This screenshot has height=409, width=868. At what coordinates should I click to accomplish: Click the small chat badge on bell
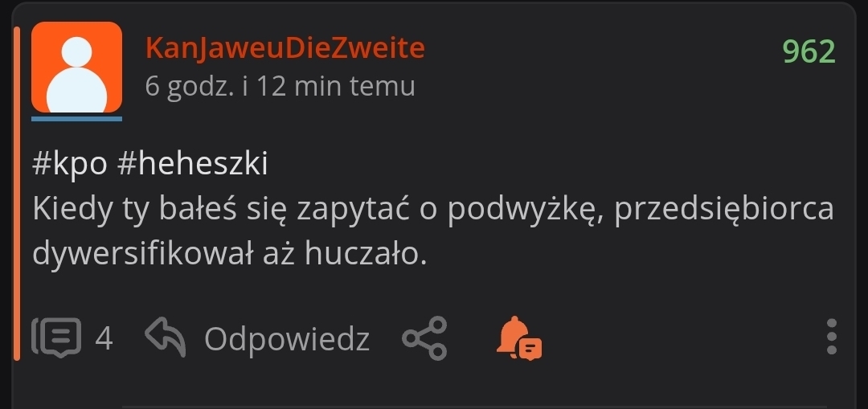coord(531,349)
